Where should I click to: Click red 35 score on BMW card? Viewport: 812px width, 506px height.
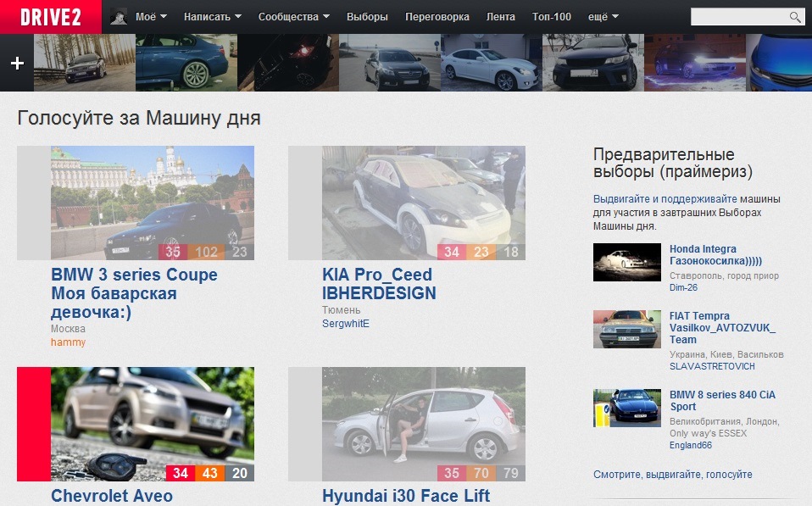click(173, 252)
